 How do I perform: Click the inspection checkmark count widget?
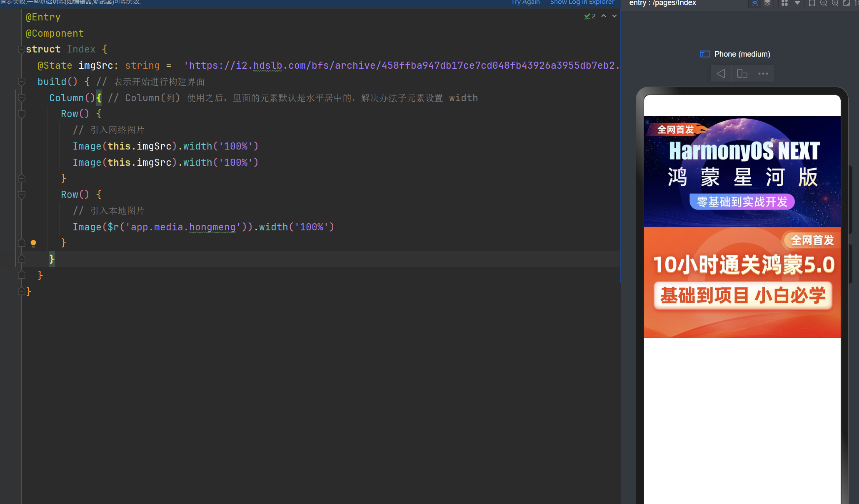point(590,16)
